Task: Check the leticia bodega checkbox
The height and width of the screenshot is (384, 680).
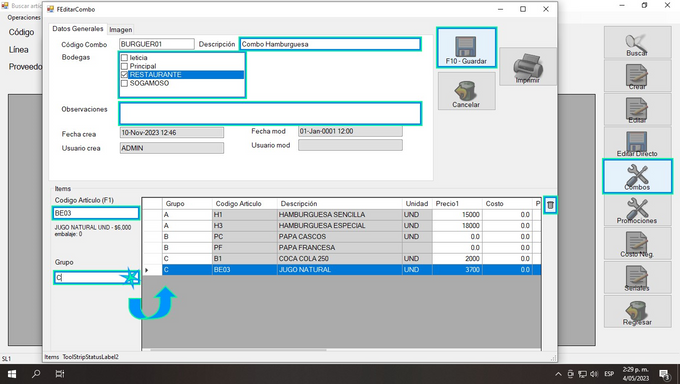Action: pos(124,58)
